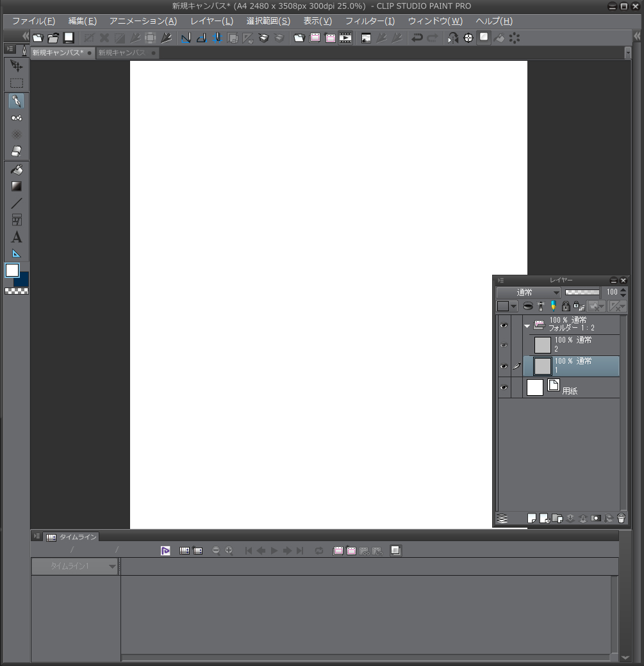Select the rectangle Selection tool
This screenshot has height=666, width=644.
(x=17, y=83)
